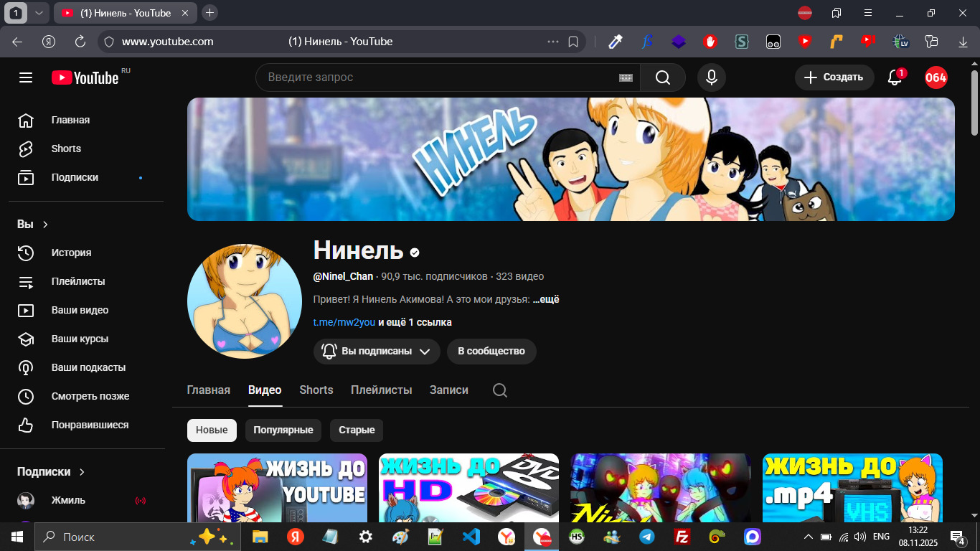Expand the channel description with ...ещё
980x551 pixels.
[545, 299]
